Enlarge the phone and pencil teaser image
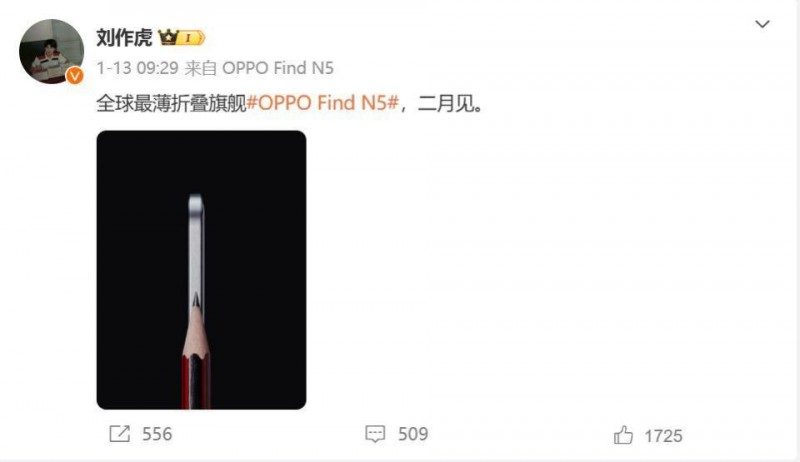 [x=202, y=270]
